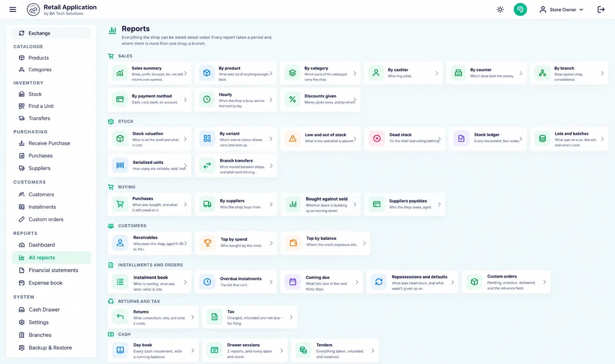Click the Day book icon
Screen dimensions: 615x364
120,350
